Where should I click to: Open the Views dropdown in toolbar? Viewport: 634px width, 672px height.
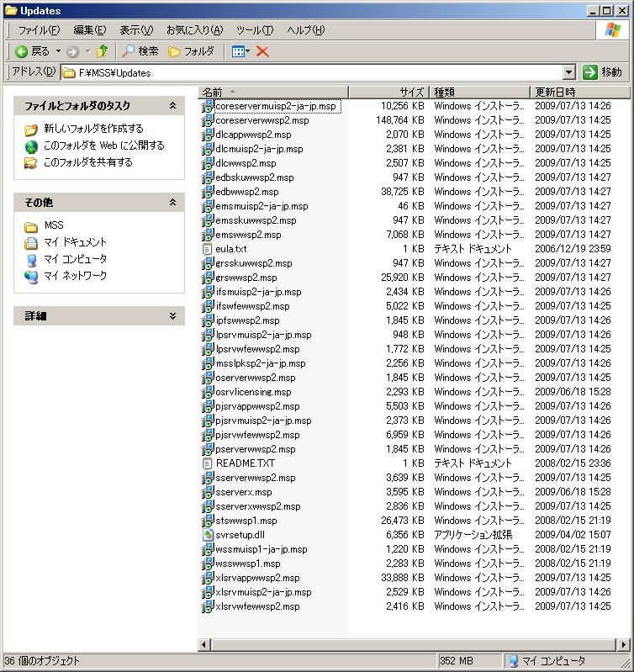click(x=240, y=51)
